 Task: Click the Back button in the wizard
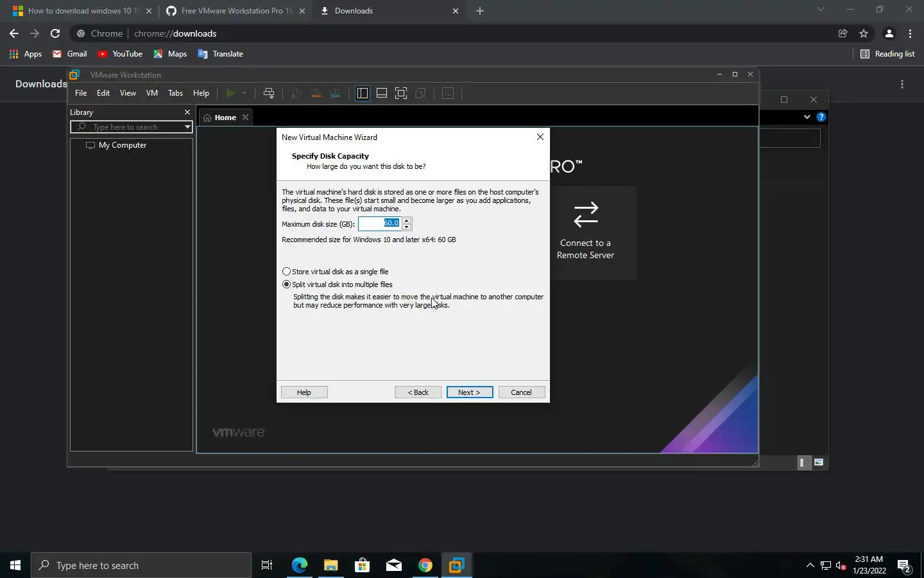(418, 392)
